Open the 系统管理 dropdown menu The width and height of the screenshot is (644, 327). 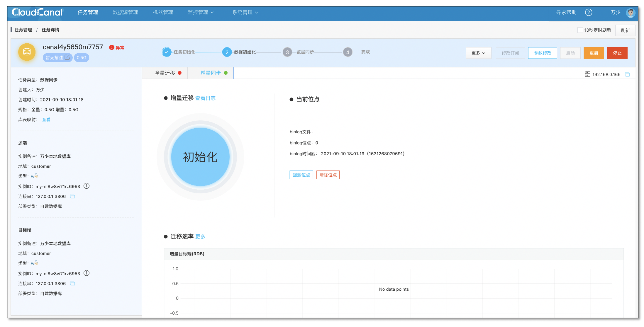[245, 12]
